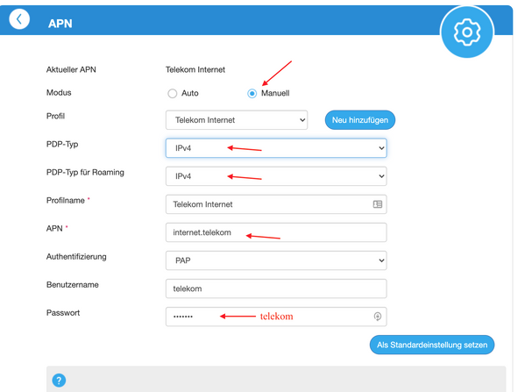Focus the Passwort input field
Image resolution: width=532 pixels, height=392 pixels.
click(x=276, y=317)
